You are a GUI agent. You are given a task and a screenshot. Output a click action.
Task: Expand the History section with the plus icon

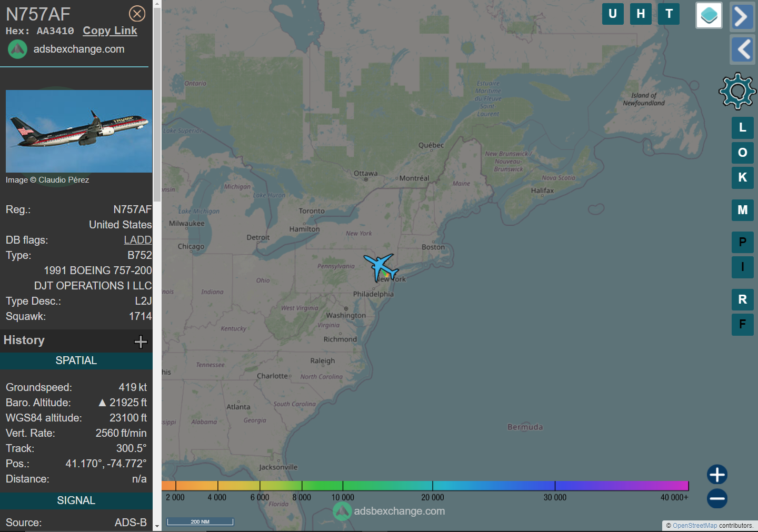click(x=141, y=342)
